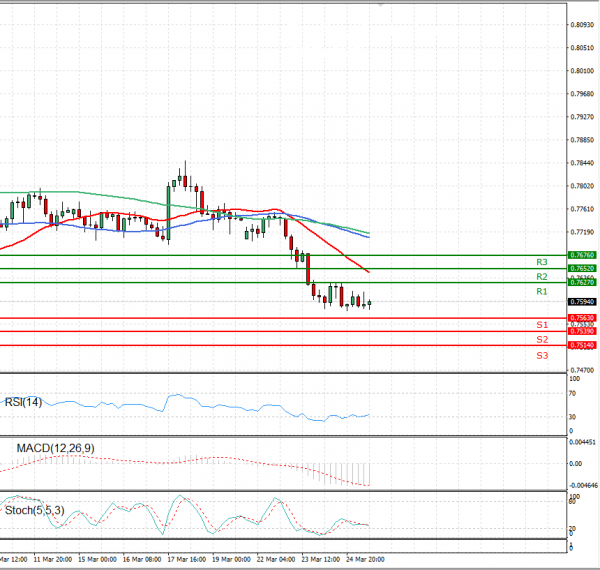Click the MACD 0.00 scale value
Image resolution: width=600 pixels, height=570 pixels.
576,464
